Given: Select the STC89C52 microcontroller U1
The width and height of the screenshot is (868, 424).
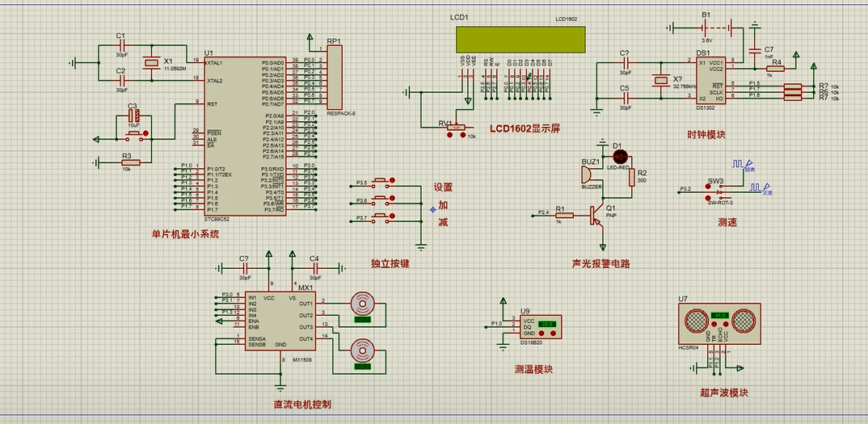Looking at the screenshot, I should pos(245,136).
